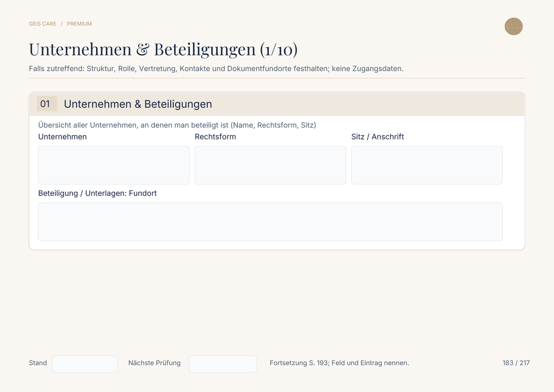Click the GEIS CARE breadcrumb text

42,24
